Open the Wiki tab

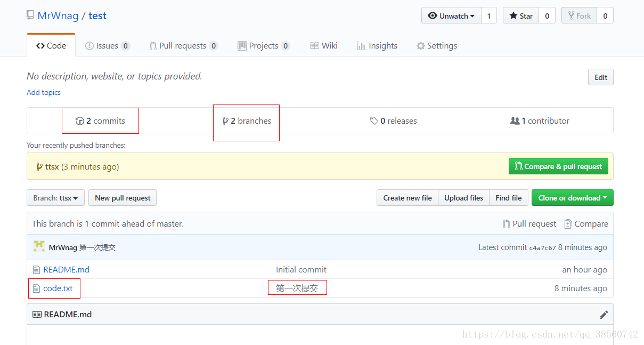pyautogui.click(x=324, y=45)
